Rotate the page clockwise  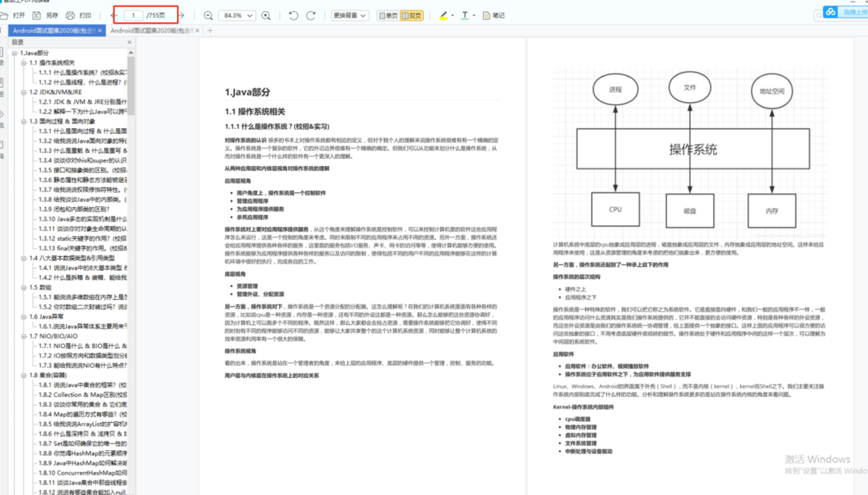click(311, 16)
